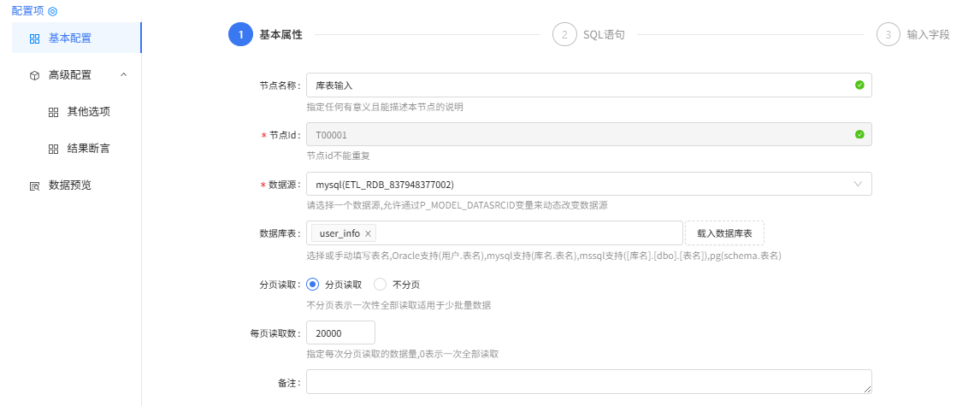
Task: Click green check icon in 节点名称 field
Action: 859,85
